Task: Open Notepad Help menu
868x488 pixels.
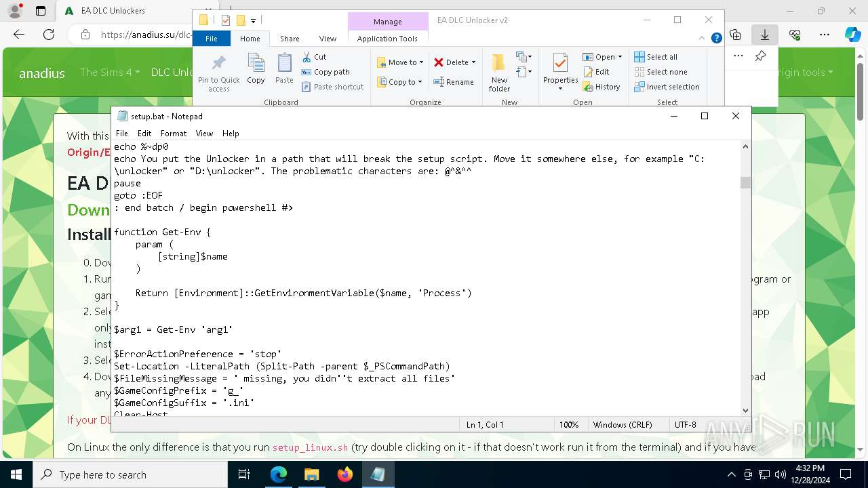Action: tap(231, 134)
